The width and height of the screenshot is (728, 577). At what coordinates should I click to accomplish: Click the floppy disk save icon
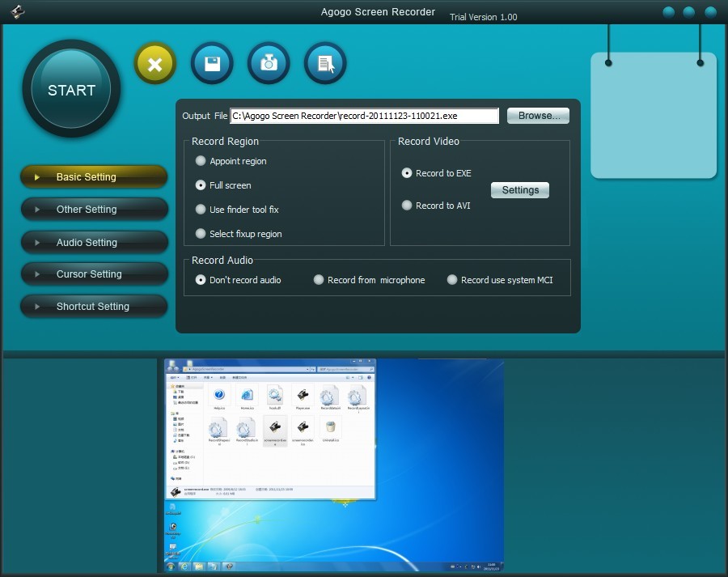pyautogui.click(x=212, y=64)
